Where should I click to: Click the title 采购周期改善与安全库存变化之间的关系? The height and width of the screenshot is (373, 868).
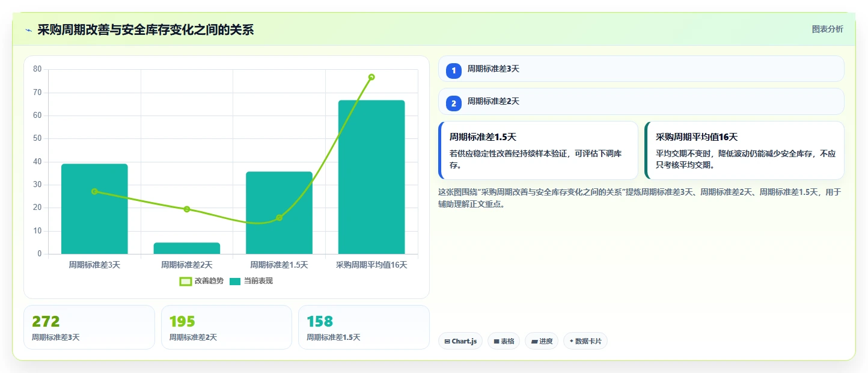145,30
